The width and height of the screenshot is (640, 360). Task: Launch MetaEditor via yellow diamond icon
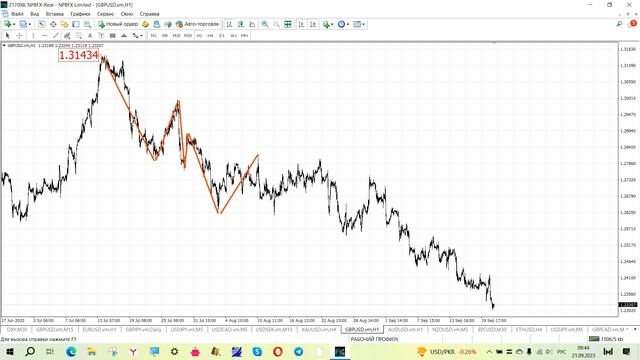tap(145, 24)
